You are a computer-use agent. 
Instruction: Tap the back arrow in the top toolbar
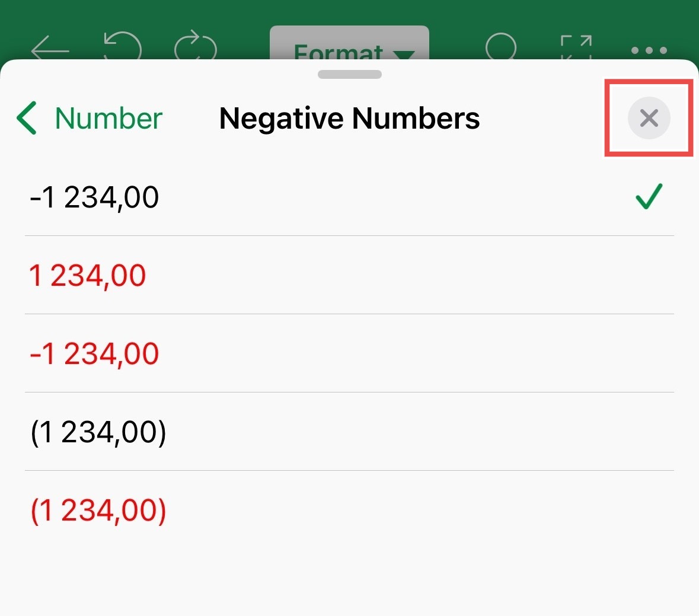coord(50,47)
